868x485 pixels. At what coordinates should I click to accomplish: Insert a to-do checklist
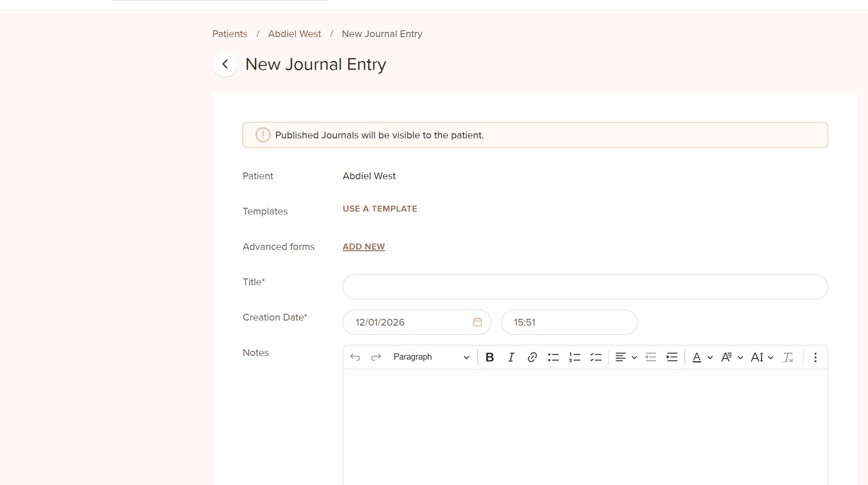[596, 357]
